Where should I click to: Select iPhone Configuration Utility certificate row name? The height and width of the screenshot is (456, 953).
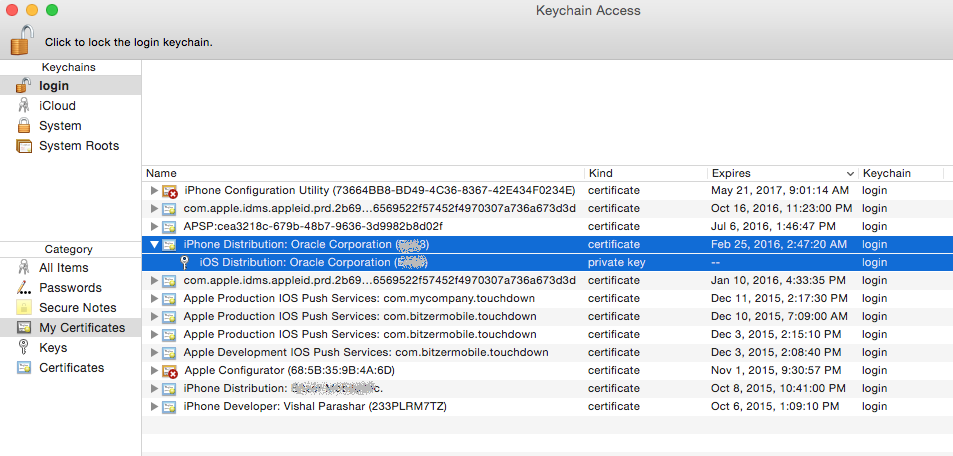point(380,190)
